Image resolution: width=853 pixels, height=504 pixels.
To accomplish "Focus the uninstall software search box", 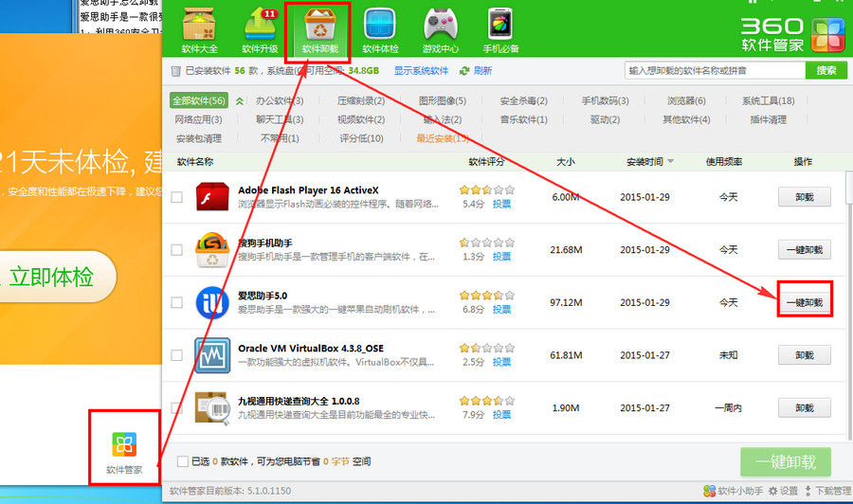I will pyautogui.click(x=715, y=71).
